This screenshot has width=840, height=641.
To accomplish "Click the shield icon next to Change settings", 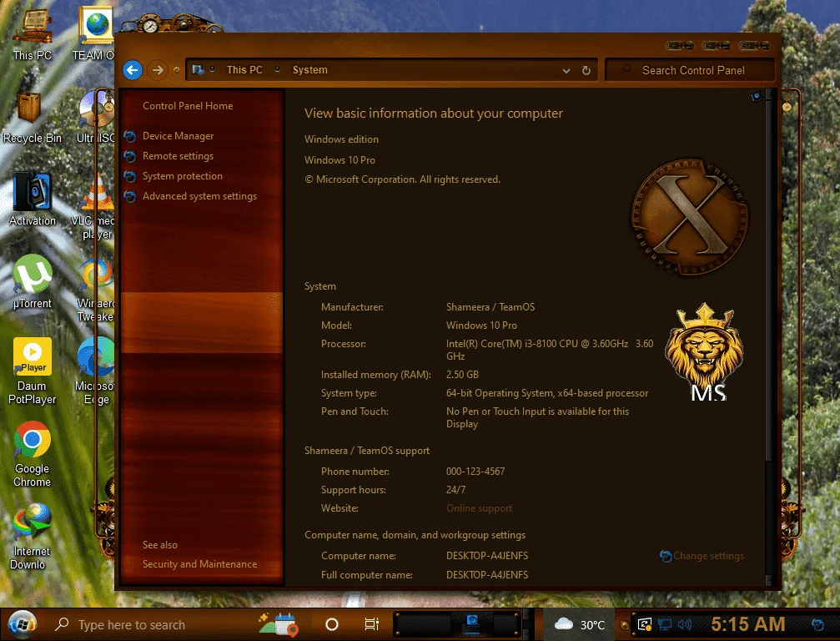I will pos(666,556).
